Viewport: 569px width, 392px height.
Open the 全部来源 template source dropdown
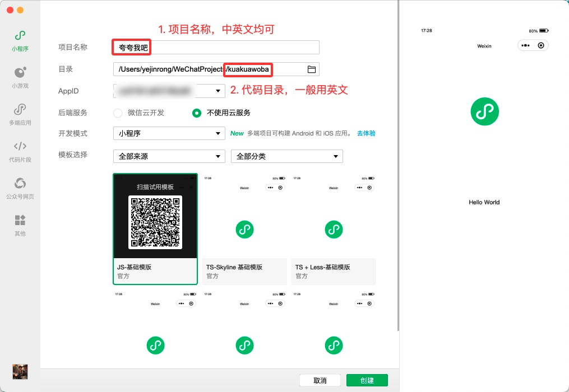[169, 156]
